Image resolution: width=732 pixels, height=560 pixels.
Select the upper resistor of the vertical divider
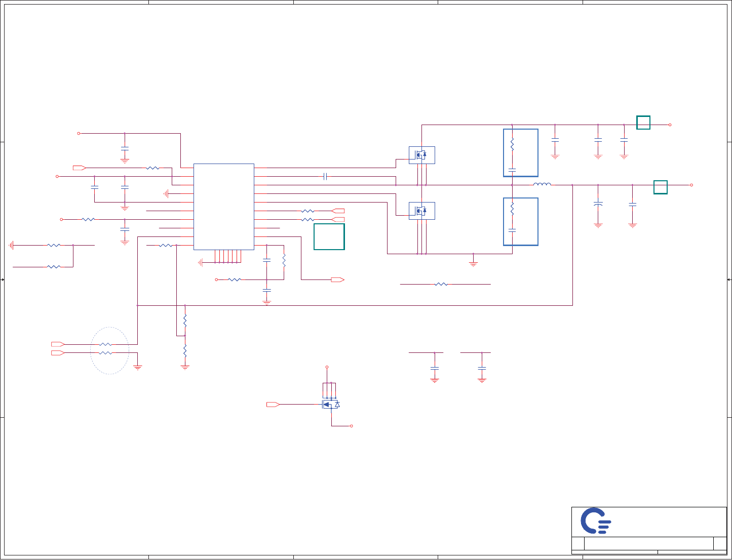click(185, 321)
